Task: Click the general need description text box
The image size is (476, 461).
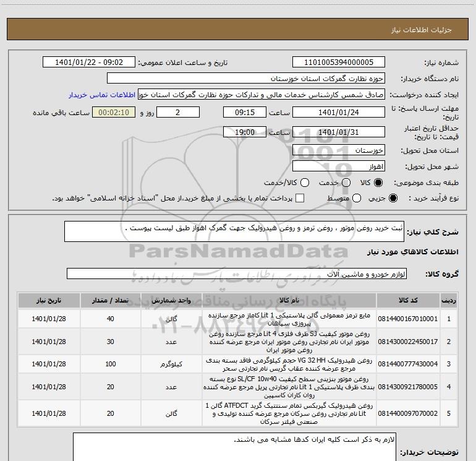Action: pos(234,231)
